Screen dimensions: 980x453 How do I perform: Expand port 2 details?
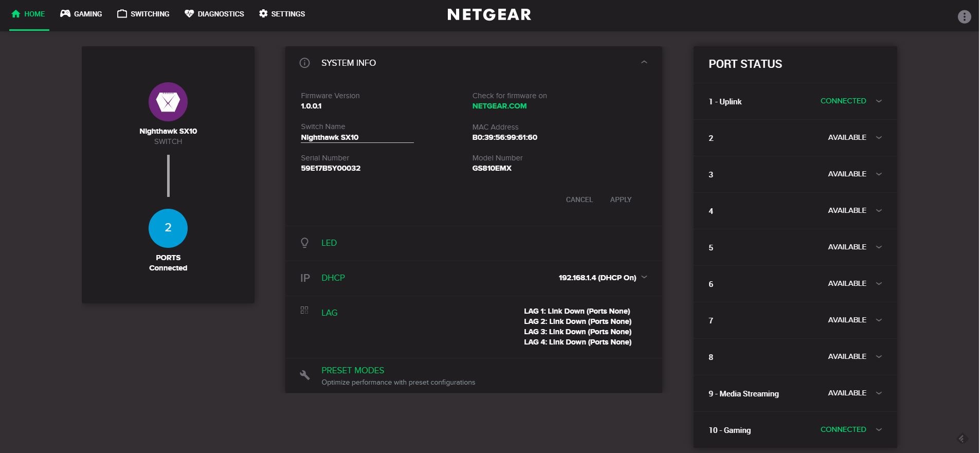879,138
